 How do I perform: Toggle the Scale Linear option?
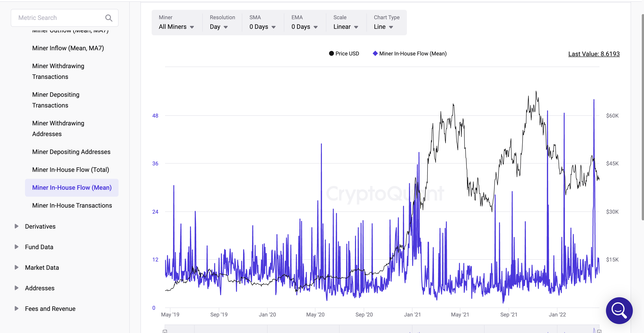(x=346, y=27)
